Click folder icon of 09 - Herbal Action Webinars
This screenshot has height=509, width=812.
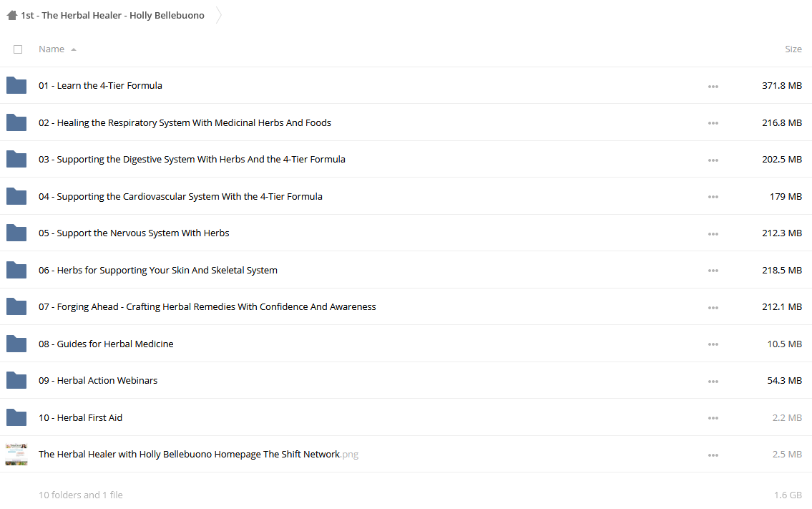[16, 380]
